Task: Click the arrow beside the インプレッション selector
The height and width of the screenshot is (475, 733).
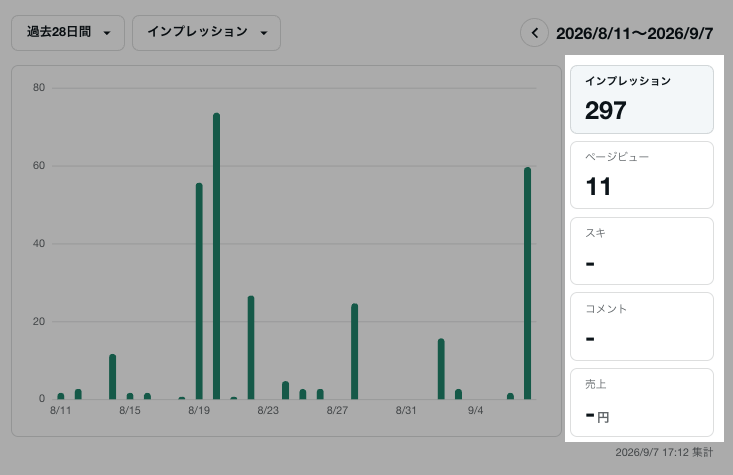Action: click(x=264, y=33)
